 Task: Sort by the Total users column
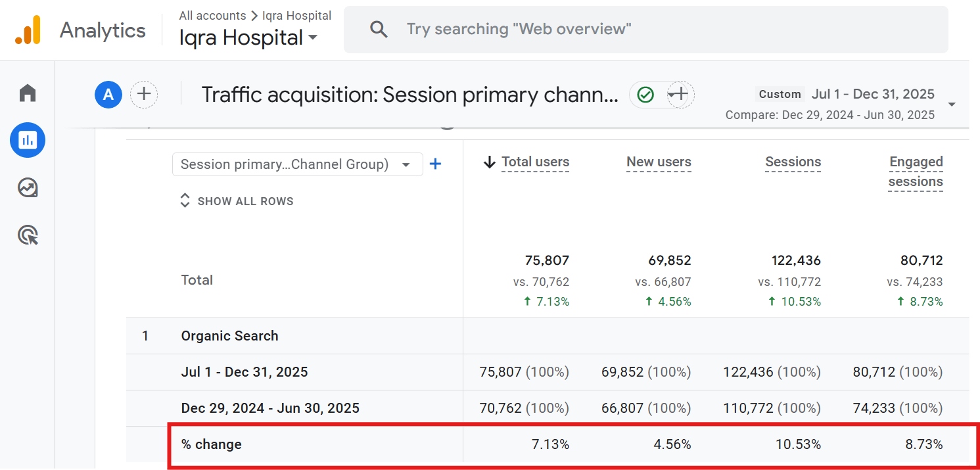[x=536, y=162]
